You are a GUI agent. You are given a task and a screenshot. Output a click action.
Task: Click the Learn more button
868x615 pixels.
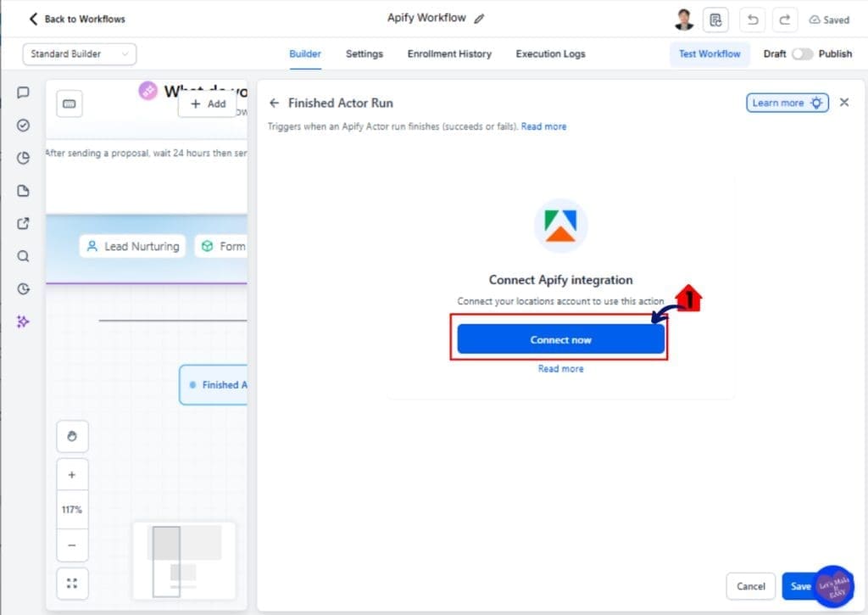tap(787, 103)
